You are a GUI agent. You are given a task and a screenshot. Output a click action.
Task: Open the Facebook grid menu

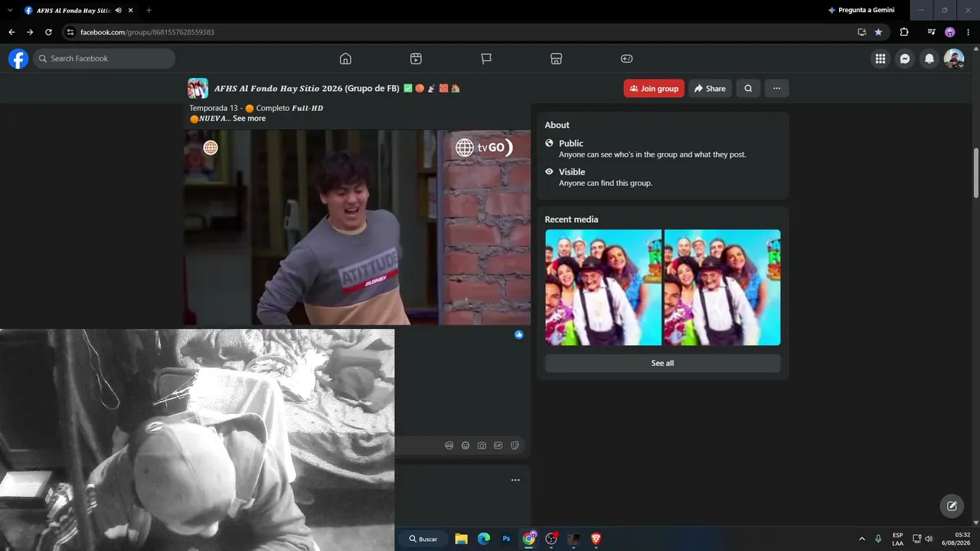click(x=880, y=59)
